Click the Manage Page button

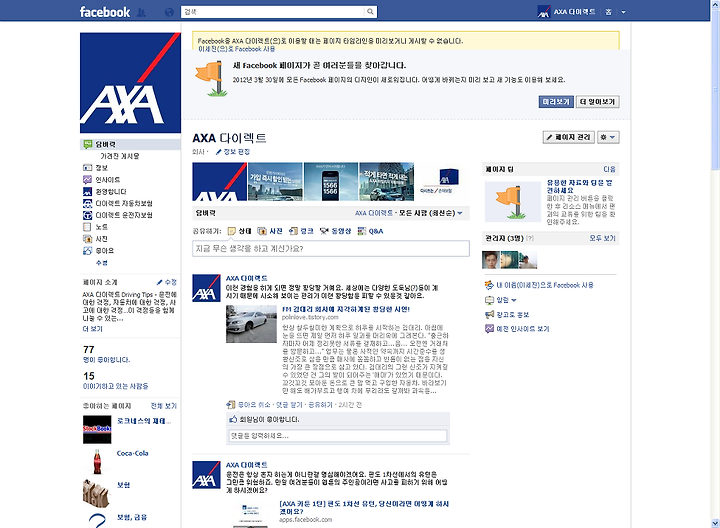coord(568,137)
